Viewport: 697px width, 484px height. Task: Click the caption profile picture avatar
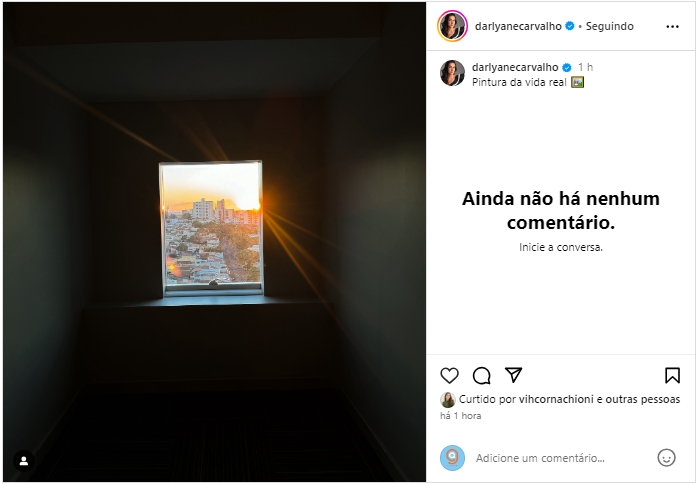[452, 73]
